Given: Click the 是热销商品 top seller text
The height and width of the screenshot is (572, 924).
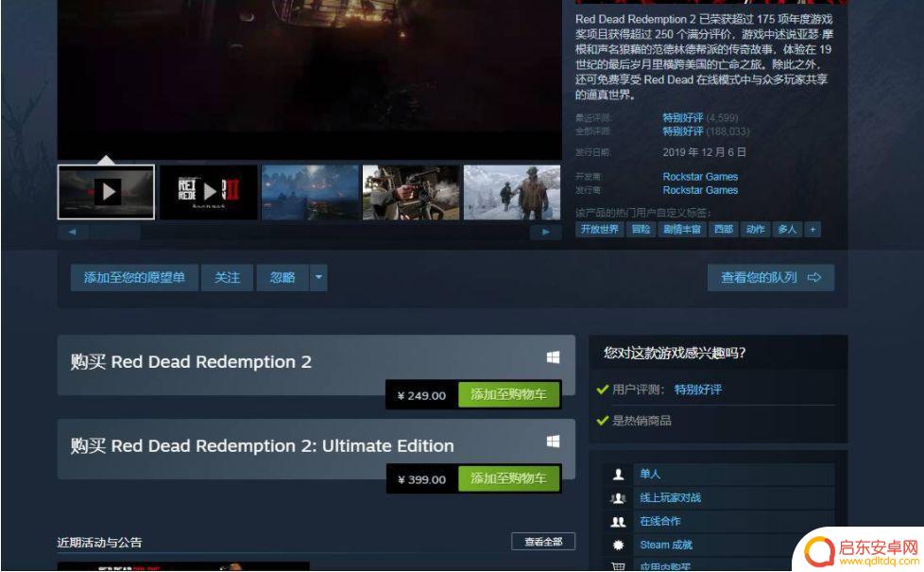Looking at the screenshot, I should pos(642,421).
